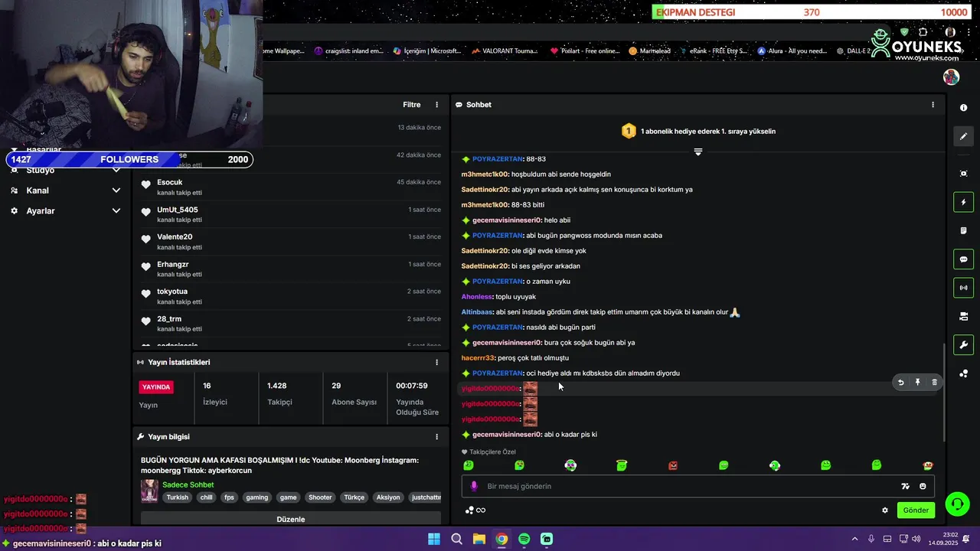Pin the hovered chat message
Viewport: 980px width, 551px height.
[917, 382]
